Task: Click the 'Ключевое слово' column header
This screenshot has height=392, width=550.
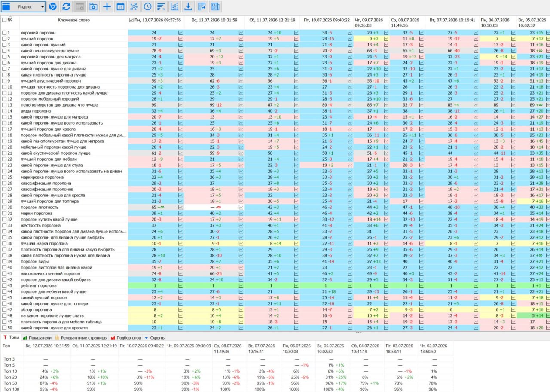Action: (x=74, y=20)
